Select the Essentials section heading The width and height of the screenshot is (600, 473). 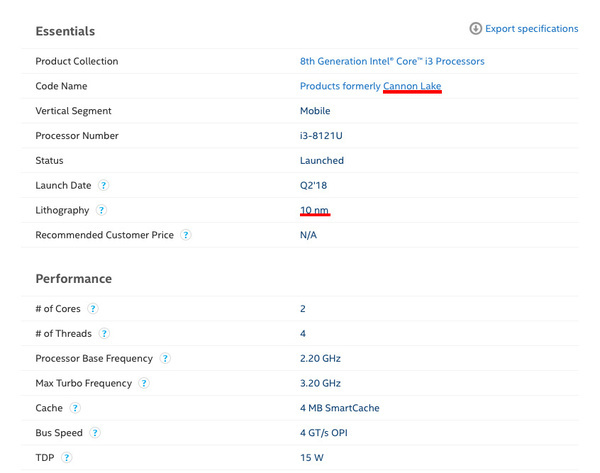(x=65, y=31)
